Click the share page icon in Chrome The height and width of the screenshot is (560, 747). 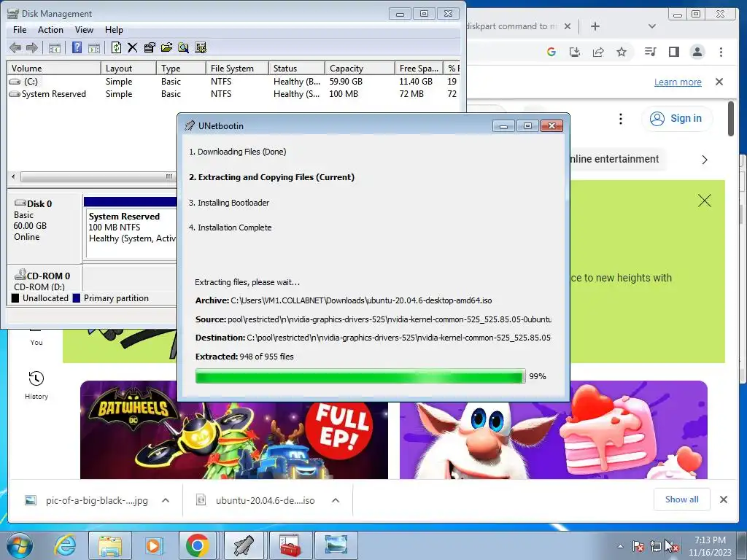pyautogui.click(x=598, y=52)
